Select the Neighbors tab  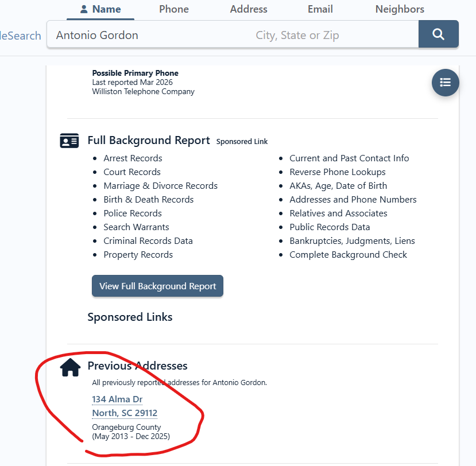point(400,9)
